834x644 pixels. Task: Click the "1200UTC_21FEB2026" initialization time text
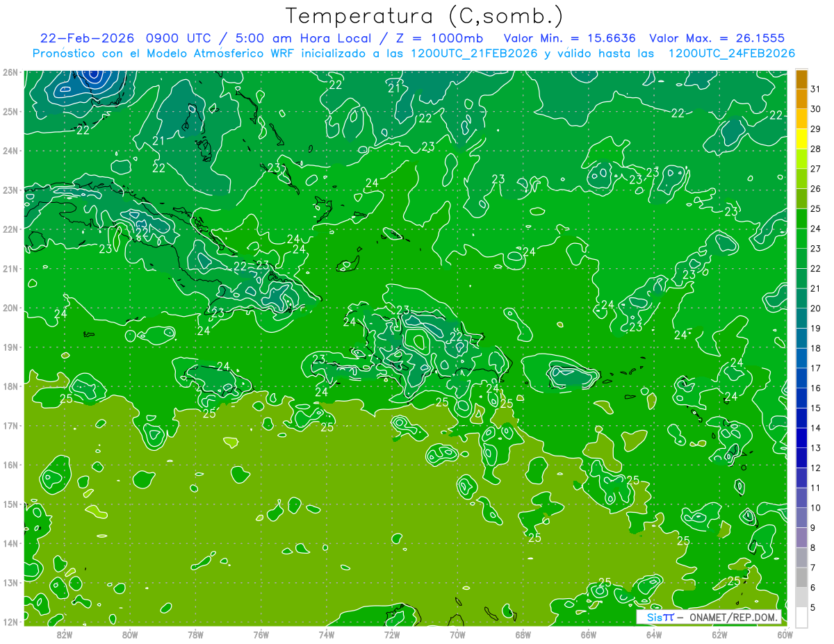click(x=474, y=53)
